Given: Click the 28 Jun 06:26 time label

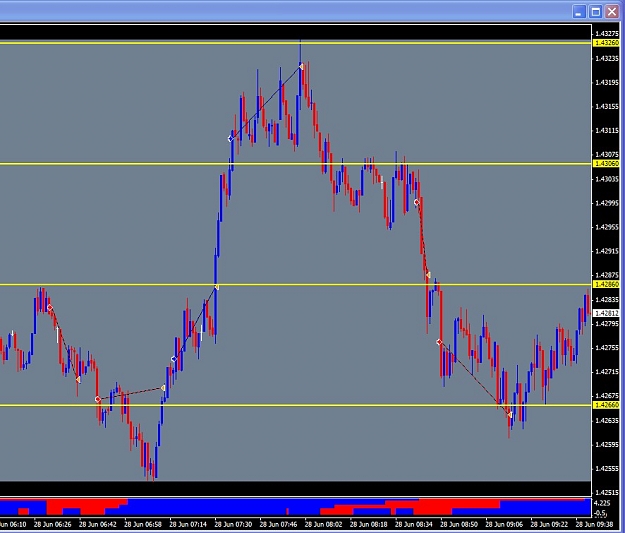Looking at the screenshot, I should coord(52,524).
